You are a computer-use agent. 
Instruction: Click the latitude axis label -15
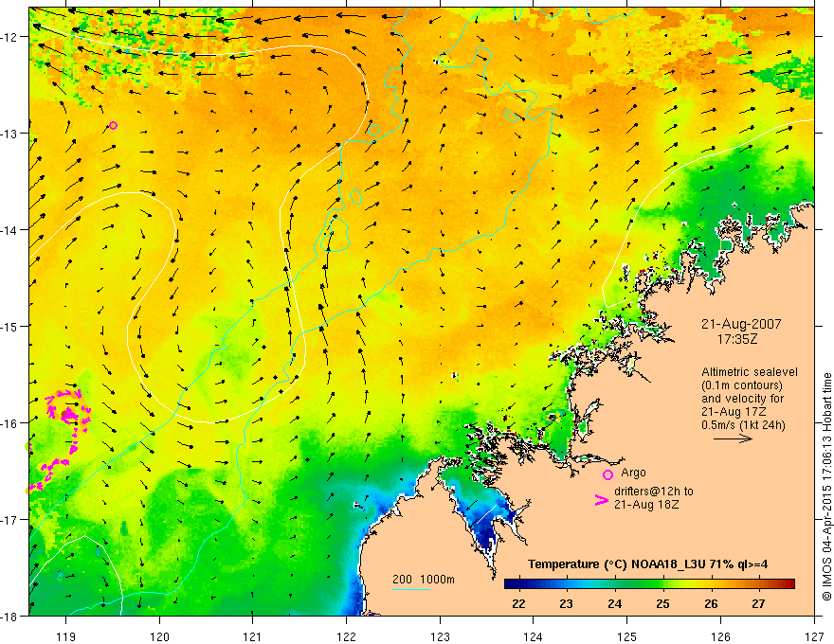click(x=10, y=326)
